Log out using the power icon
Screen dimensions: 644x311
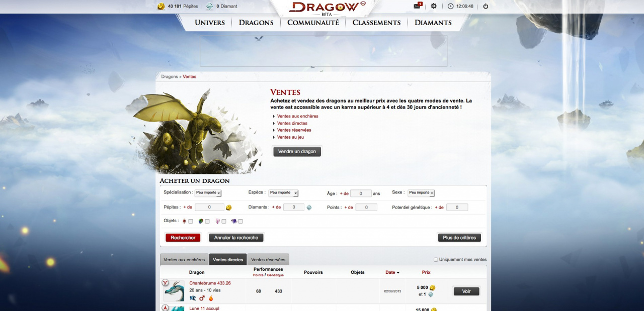pyautogui.click(x=486, y=6)
